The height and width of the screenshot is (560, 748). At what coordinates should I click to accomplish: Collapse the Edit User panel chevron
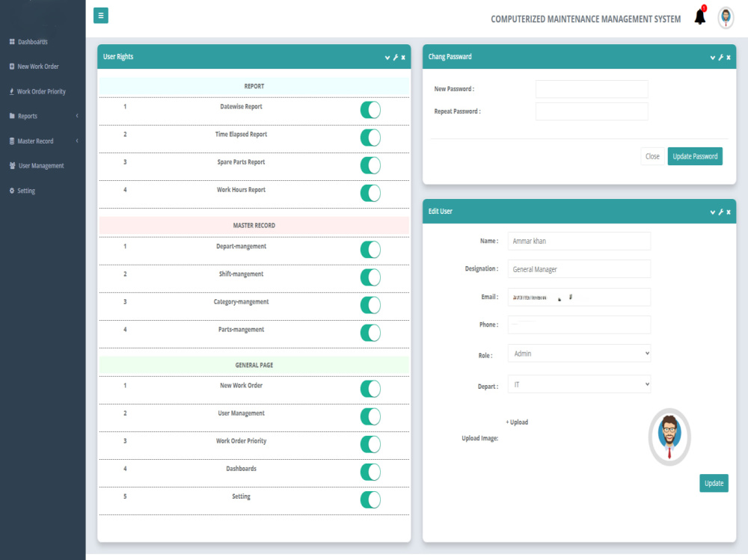point(713,212)
